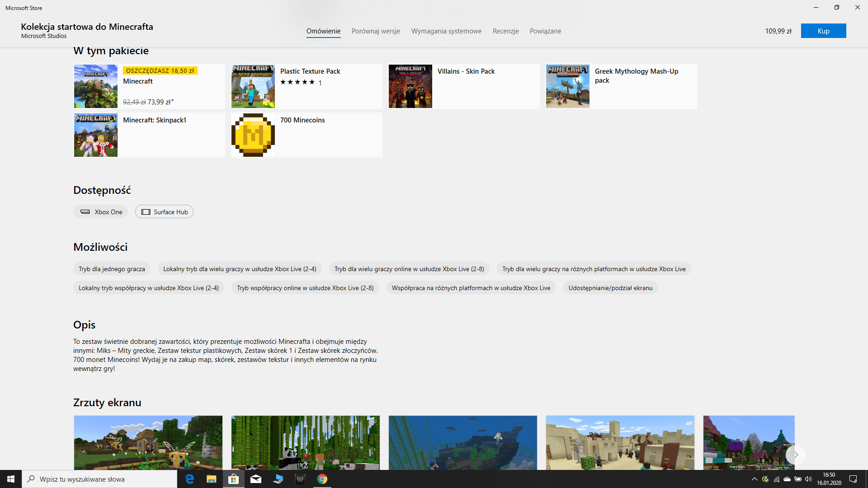Click the battery tray icon
Screen dimensions: 868x488
click(798, 479)
